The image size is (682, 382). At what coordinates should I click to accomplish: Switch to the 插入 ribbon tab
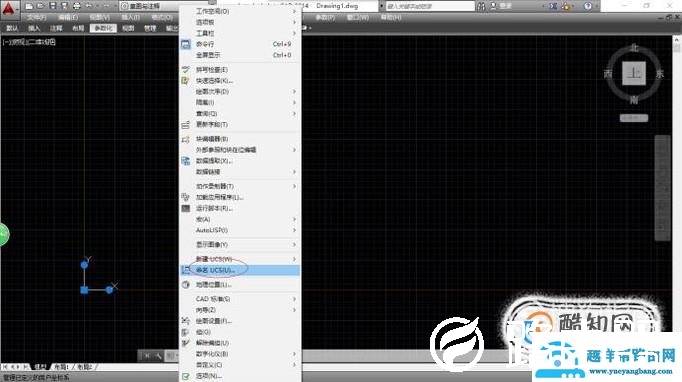click(x=34, y=28)
